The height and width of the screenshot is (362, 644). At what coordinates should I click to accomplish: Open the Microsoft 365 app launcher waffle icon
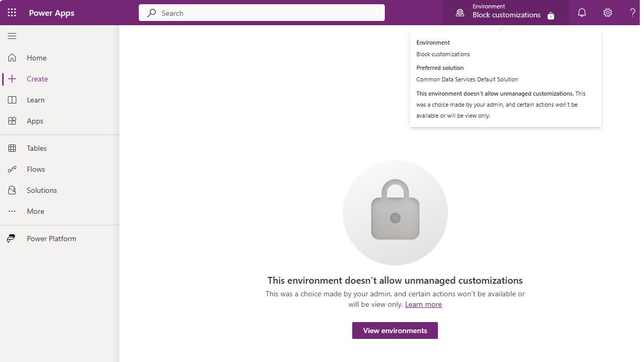tap(12, 12)
